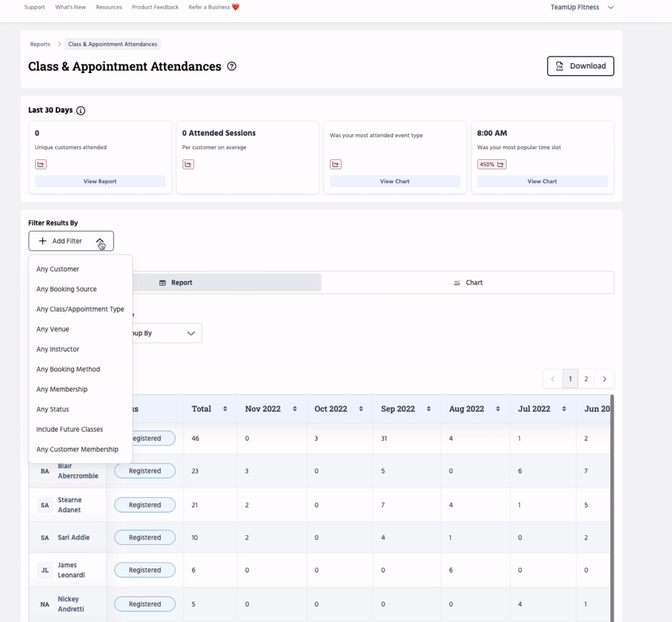Download the attendance report
672x622 pixels.
581,66
